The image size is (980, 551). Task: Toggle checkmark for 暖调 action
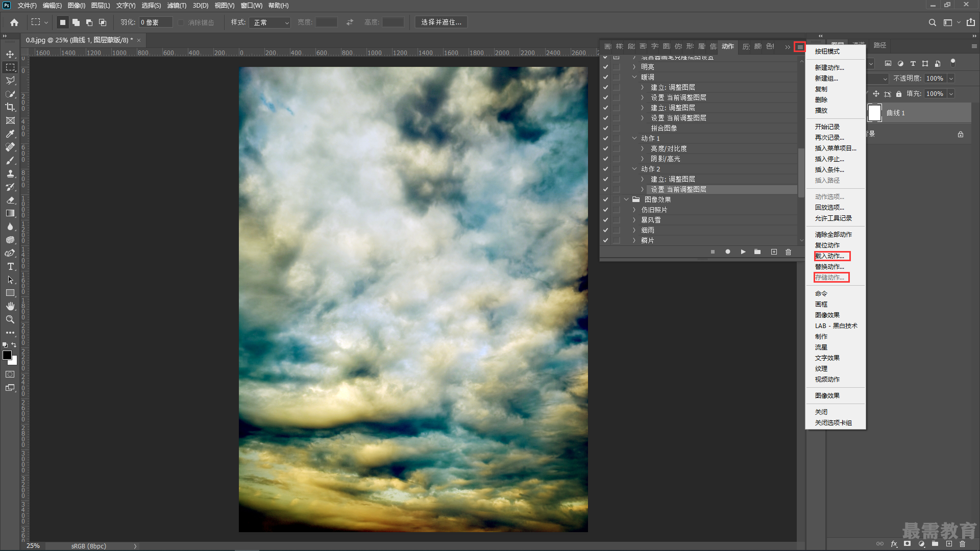point(605,77)
